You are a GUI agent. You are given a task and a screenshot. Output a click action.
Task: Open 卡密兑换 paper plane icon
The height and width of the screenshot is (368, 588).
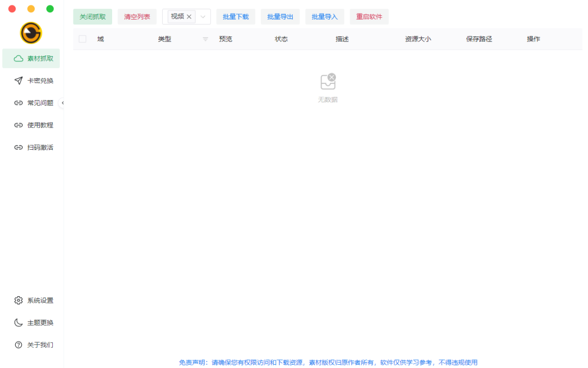click(19, 81)
